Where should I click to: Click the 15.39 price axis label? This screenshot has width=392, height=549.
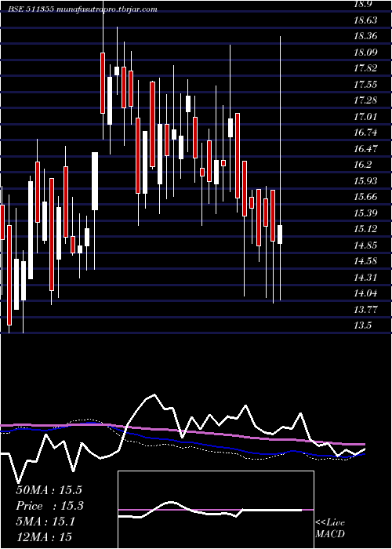[x=365, y=213]
